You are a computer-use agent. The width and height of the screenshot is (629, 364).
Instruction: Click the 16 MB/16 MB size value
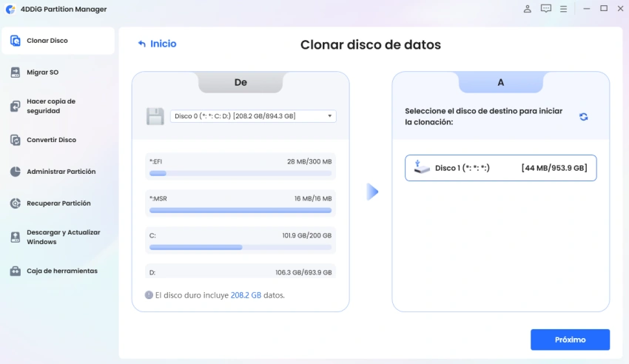[x=313, y=198]
